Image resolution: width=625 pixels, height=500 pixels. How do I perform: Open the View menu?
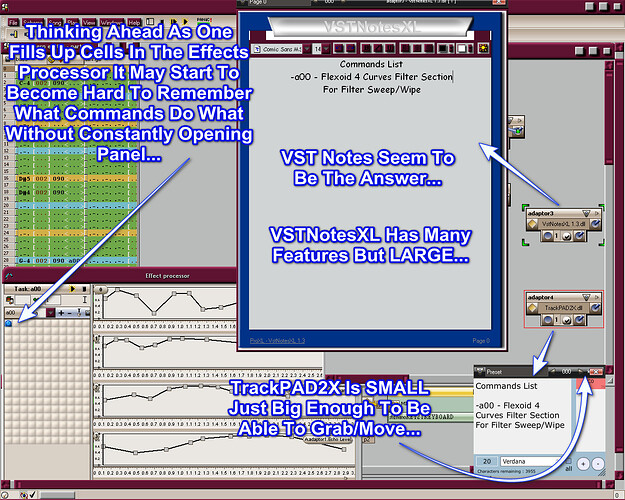click(89, 22)
